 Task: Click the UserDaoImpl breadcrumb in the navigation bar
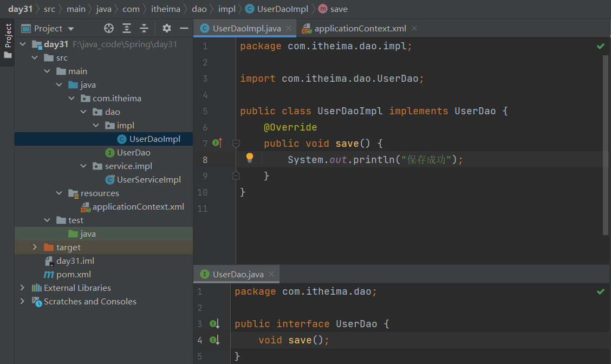(x=282, y=9)
